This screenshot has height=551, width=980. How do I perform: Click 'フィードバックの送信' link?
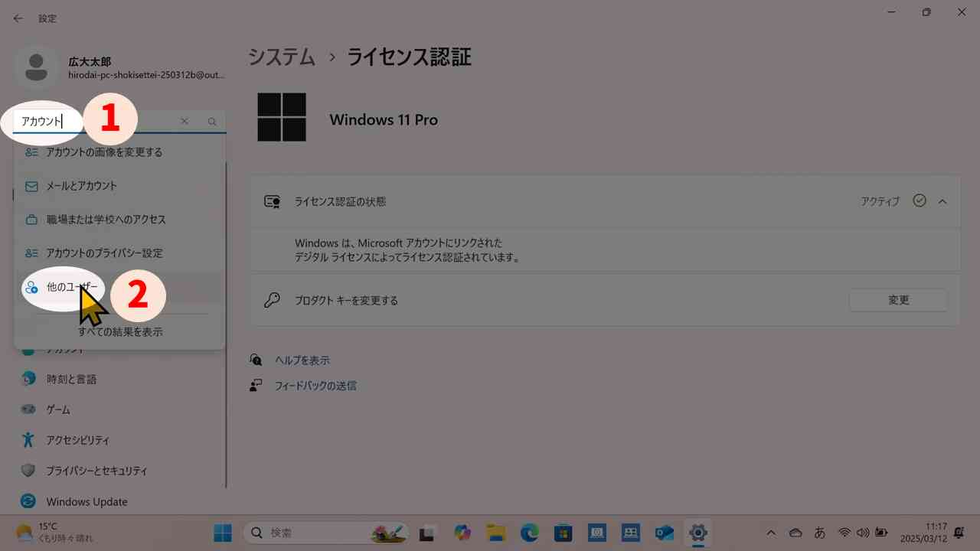coord(315,386)
